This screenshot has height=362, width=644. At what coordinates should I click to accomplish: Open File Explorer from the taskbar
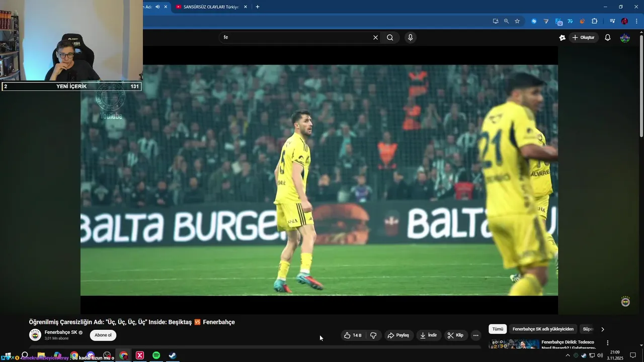[41, 355]
